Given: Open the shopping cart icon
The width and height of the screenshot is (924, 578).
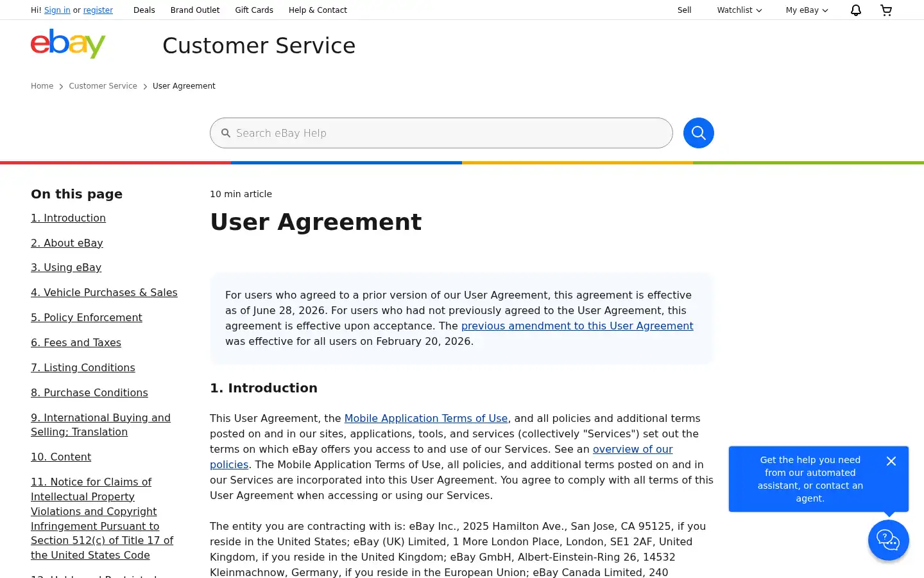Looking at the screenshot, I should tap(886, 10).
